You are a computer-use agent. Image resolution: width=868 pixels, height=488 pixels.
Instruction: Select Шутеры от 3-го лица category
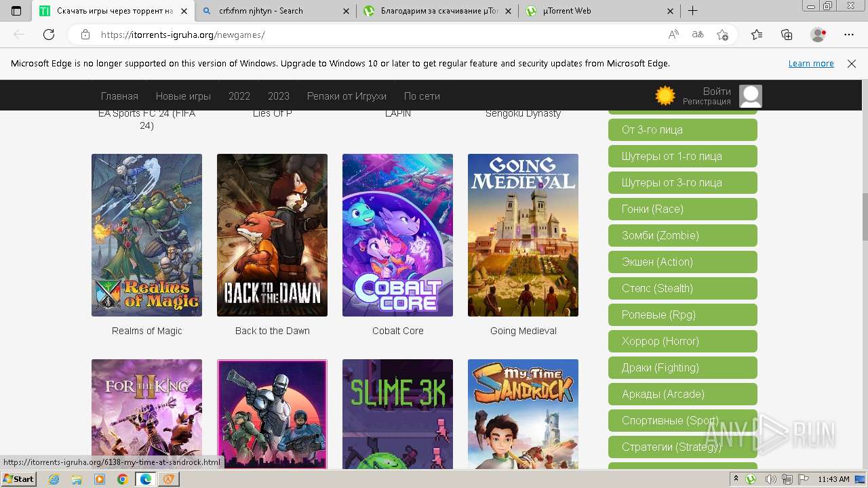click(683, 182)
